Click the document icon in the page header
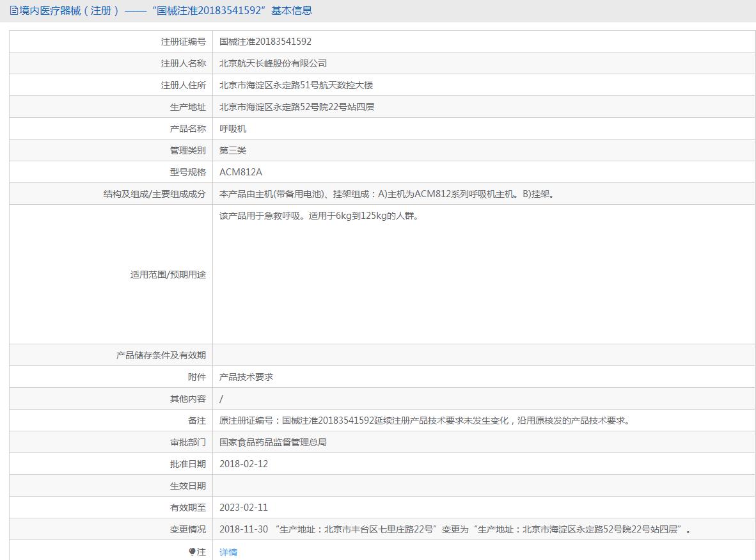 click(x=14, y=11)
